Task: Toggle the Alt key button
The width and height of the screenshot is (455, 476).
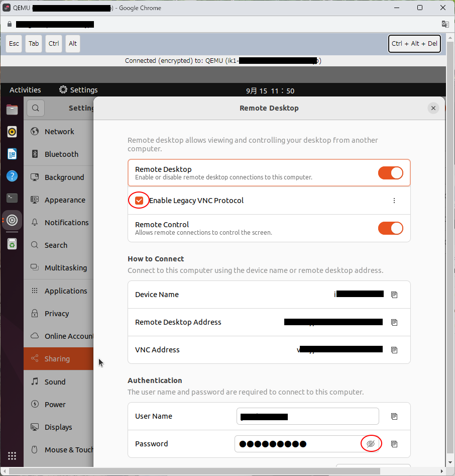Action: coord(73,43)
